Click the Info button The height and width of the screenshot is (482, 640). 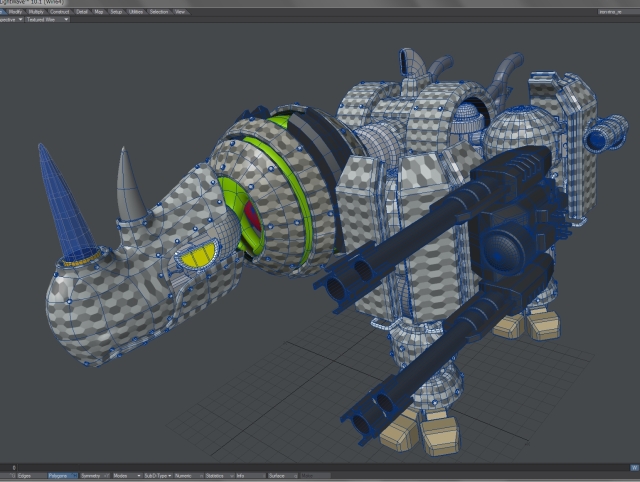point(240,475)
